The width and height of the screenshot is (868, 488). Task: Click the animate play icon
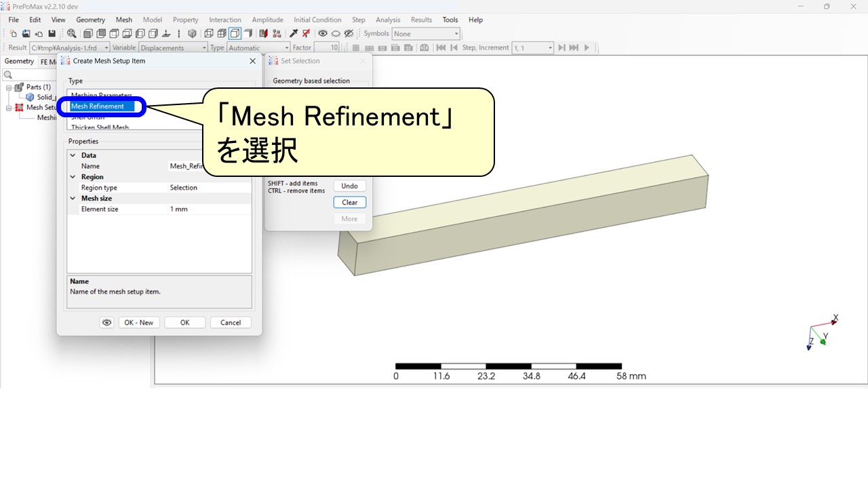(587, 47)
